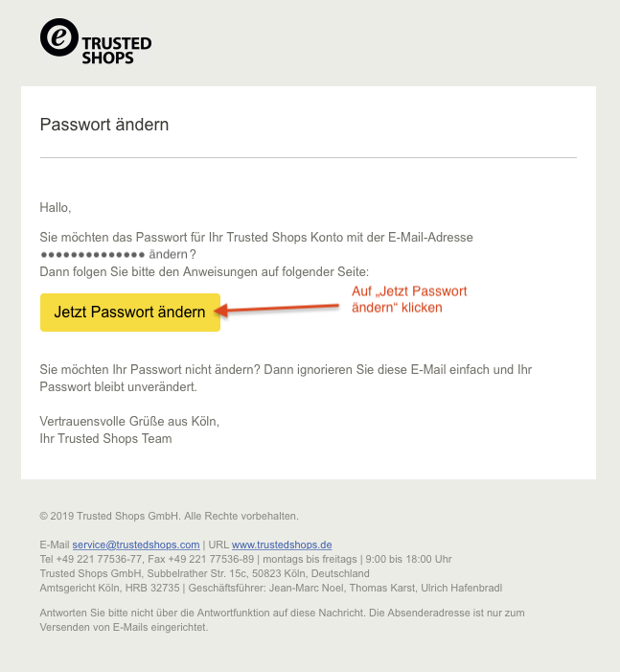Click the 'Hallo,' greeting line

56,207
